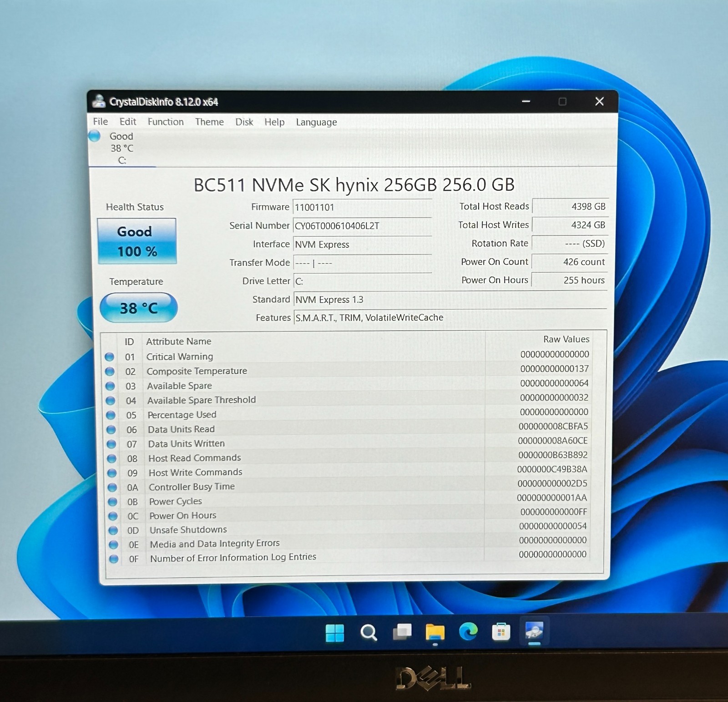This screenshot has width=728, height=702.
Task: Open the Edit menu
Action: coord(128,122)
